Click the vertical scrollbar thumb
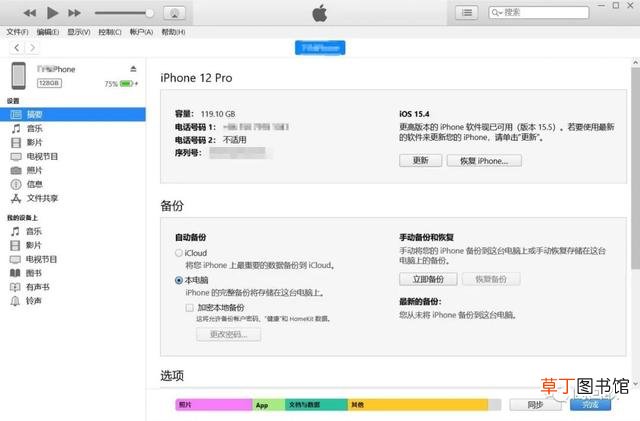 point(636,168)
